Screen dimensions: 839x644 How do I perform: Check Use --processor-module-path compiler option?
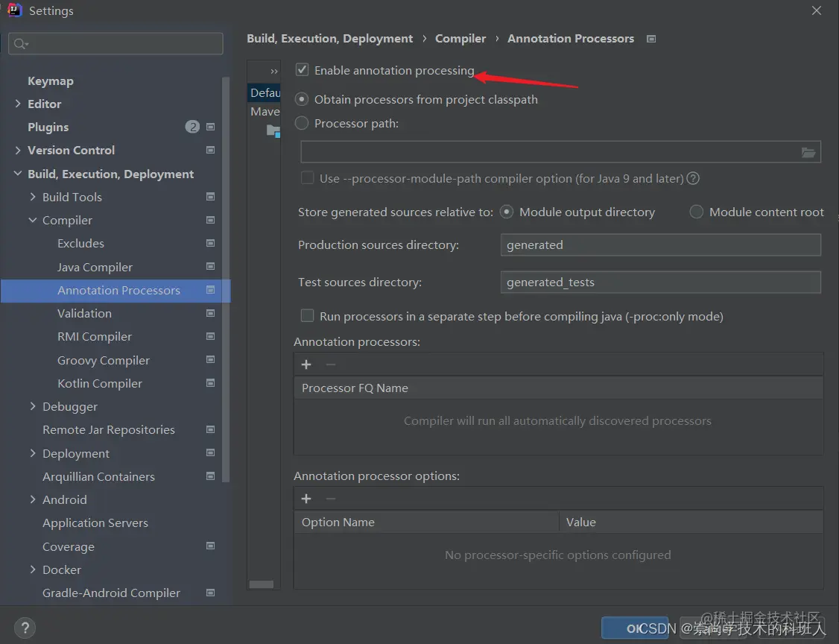pyautogui.click(x=307, y=177)
